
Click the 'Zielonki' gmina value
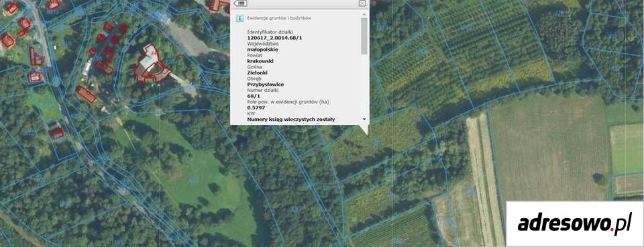tap(258, 72)
